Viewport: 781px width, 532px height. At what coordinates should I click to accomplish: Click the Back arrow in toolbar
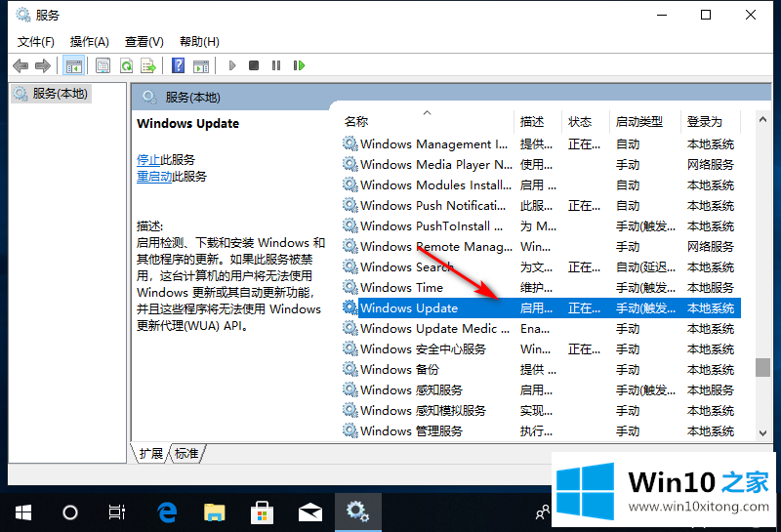pos(21,65)
